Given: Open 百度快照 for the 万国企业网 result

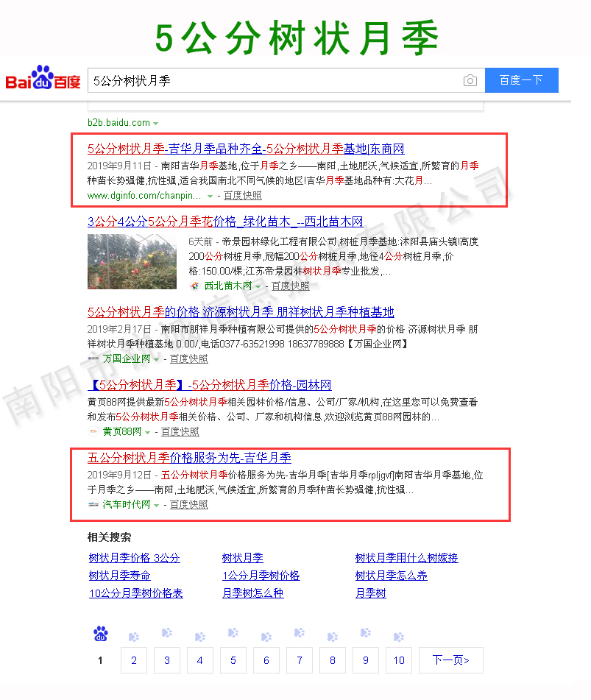Looking at the screenshot, I should pos(189,359).
